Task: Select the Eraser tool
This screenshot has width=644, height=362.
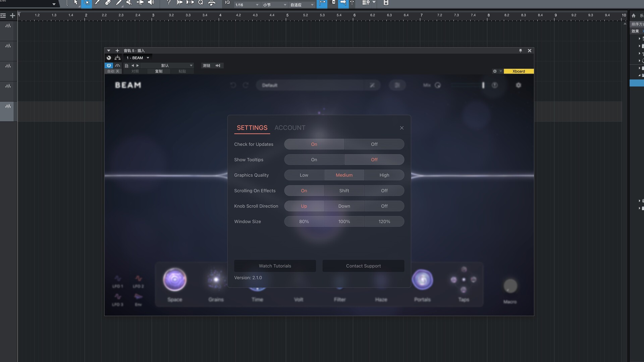Action: [x=108, y=3]
